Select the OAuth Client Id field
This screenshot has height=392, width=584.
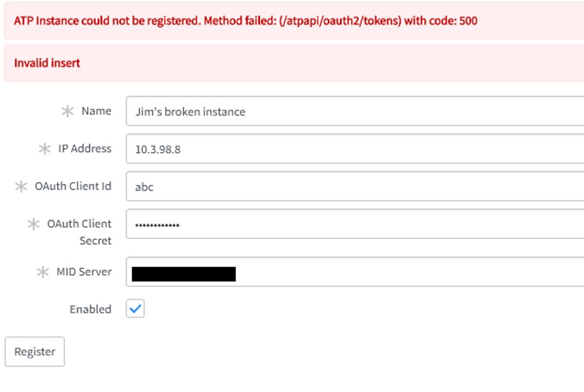[354, 187]
